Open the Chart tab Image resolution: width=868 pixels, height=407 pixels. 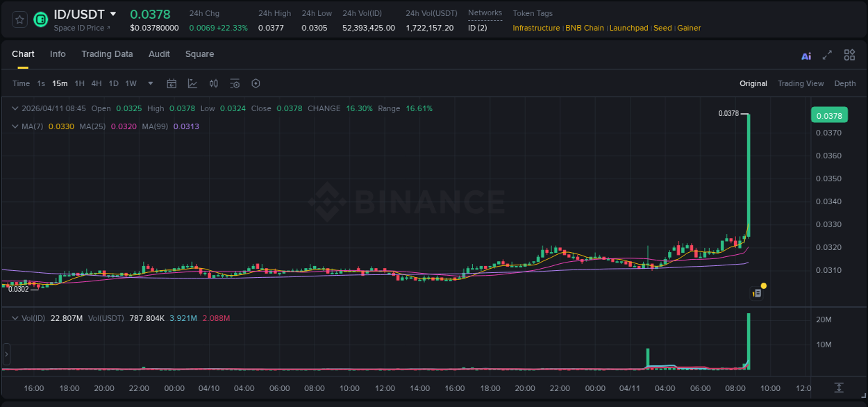[23, 54]
